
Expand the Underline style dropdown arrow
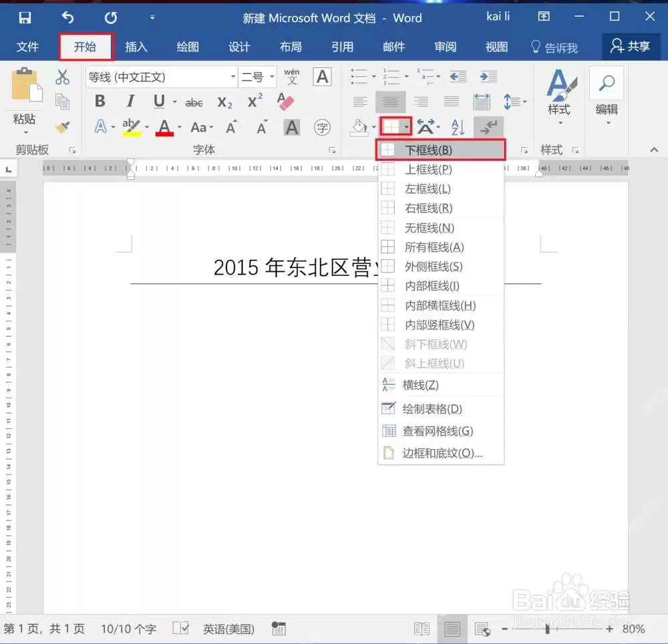point(174,102)
